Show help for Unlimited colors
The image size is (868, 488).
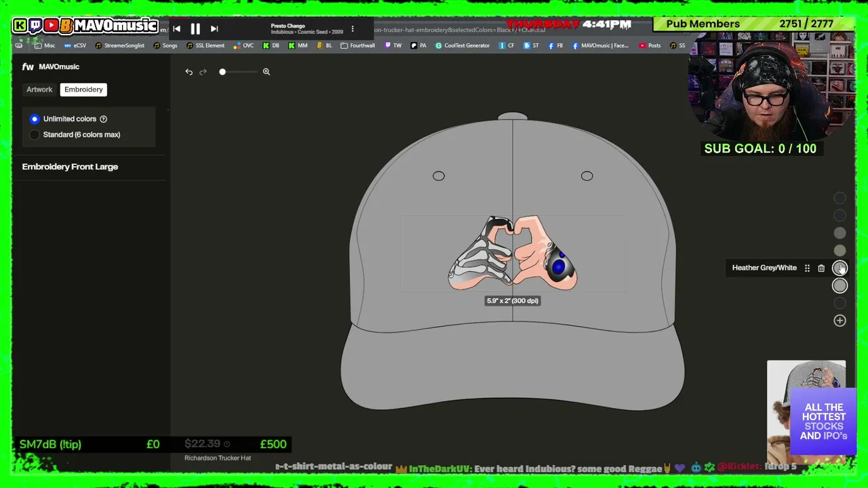point(104,119)
